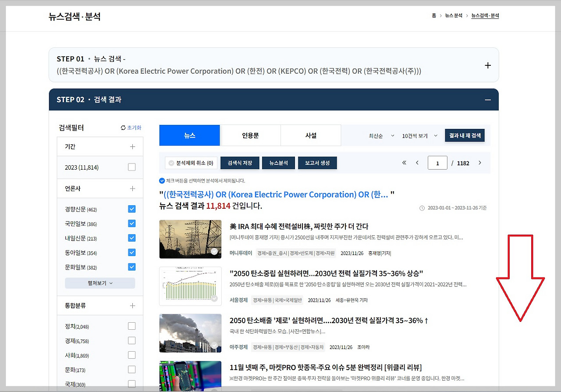Screen dimensions: 561x392
Task: Uncheck 문화일보 publisher checkbox
Action: [x=132, y=267]
